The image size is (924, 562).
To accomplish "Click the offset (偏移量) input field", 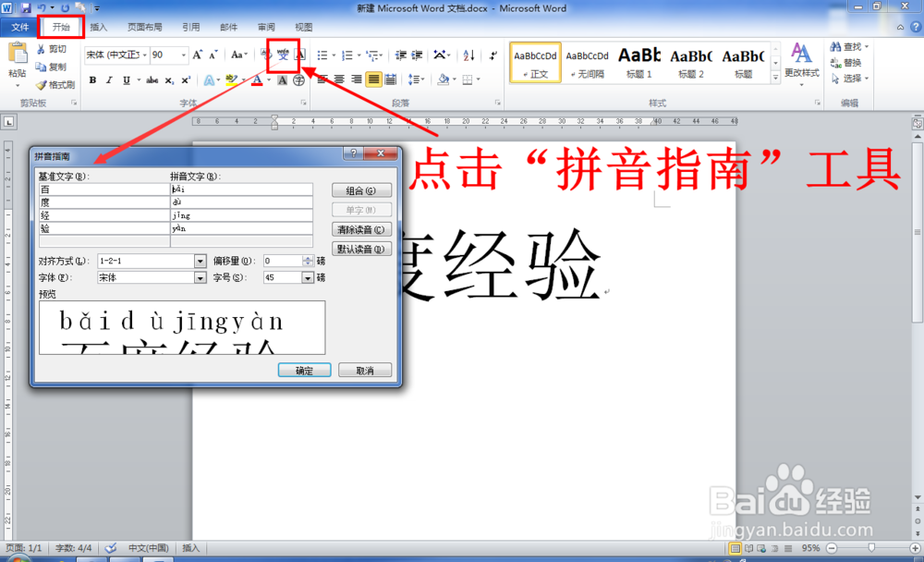I will coord(283,261).
